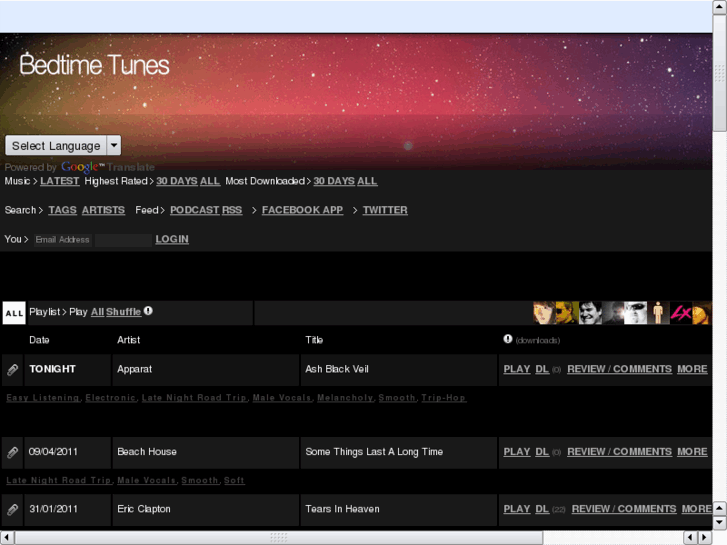Open Highest Rated ALL
Screen dimensions: 727x545
pos(210,181)
